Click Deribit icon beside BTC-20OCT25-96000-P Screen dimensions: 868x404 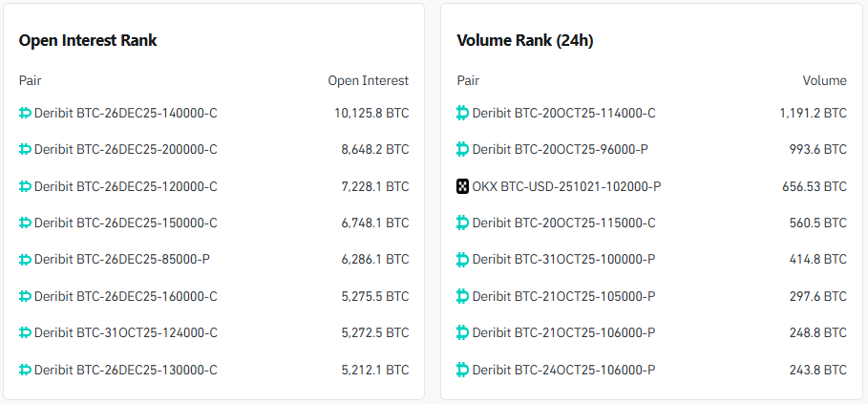click(463, 149)
